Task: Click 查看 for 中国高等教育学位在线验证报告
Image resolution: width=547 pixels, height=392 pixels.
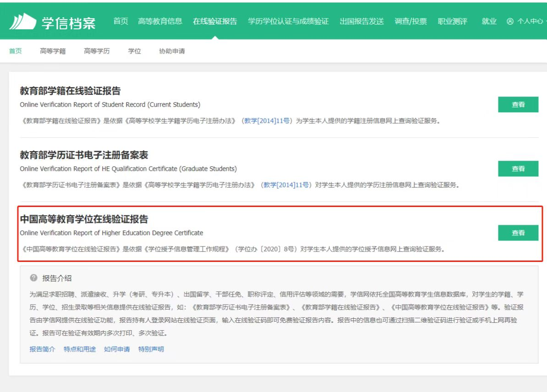Action: 518,233
